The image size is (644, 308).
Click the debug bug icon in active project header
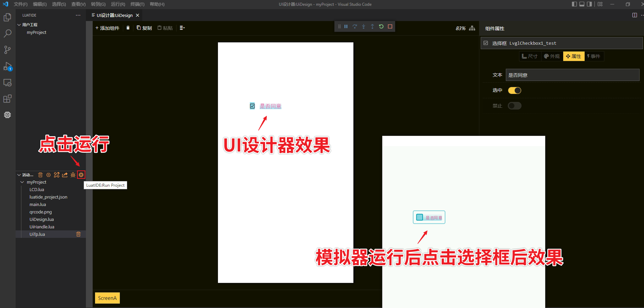[x=73, y=175]
